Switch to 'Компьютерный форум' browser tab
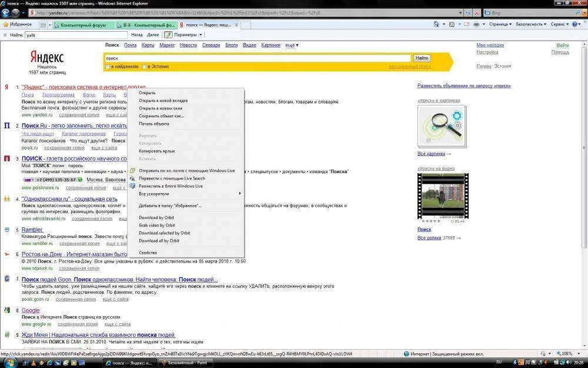588x368 pixels. coord(83,25)
